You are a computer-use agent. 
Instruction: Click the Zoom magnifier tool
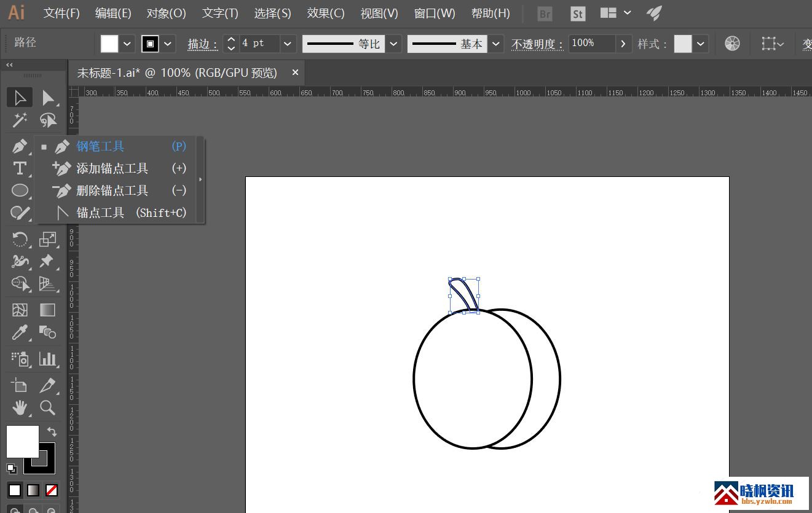(x=47, y=407)
